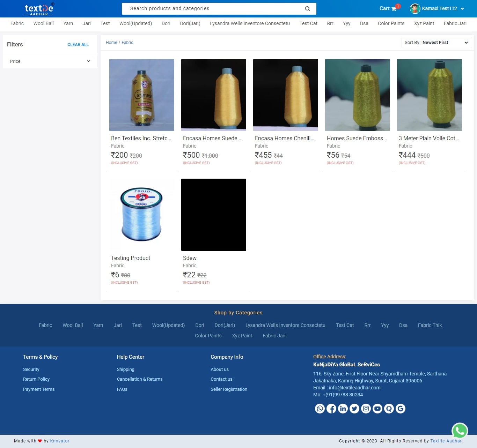Open the Kamaxi Test112 account menu
Screen dimensions: 477x448
[x=437, y=8]
